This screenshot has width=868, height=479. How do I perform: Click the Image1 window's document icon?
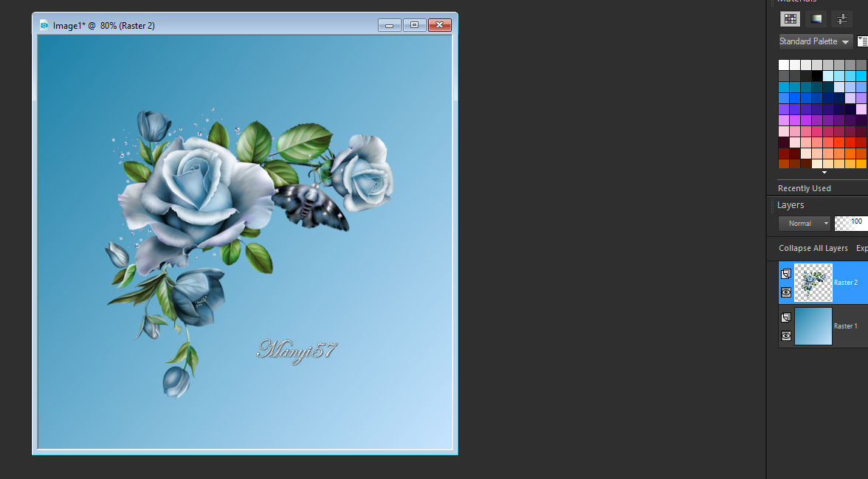click(x=44, y=26)
